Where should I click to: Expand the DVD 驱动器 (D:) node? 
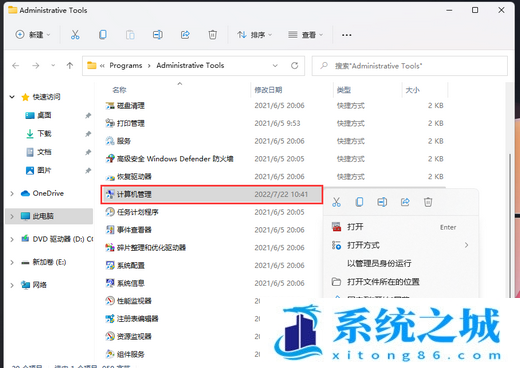click(x=12, y=239)
